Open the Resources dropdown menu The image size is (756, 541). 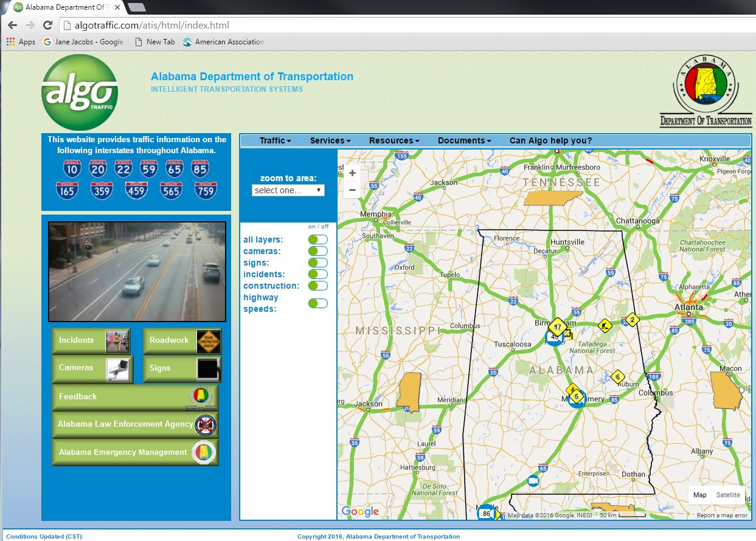(x=393, y=140)
